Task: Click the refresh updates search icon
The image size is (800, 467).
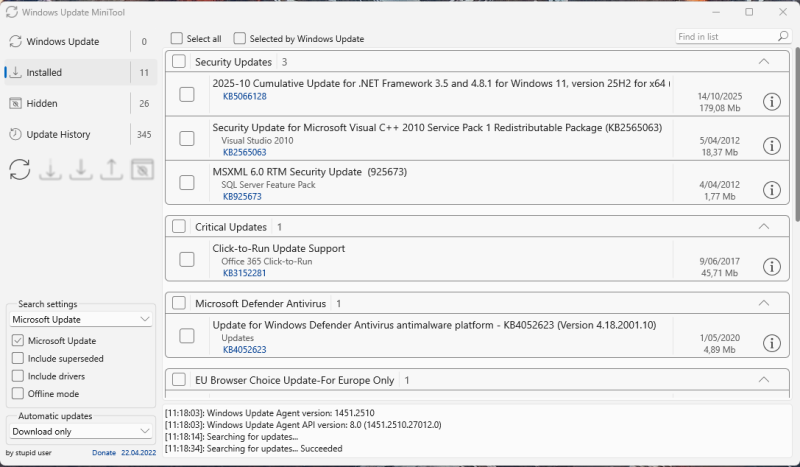Action: tap(20, 169)
